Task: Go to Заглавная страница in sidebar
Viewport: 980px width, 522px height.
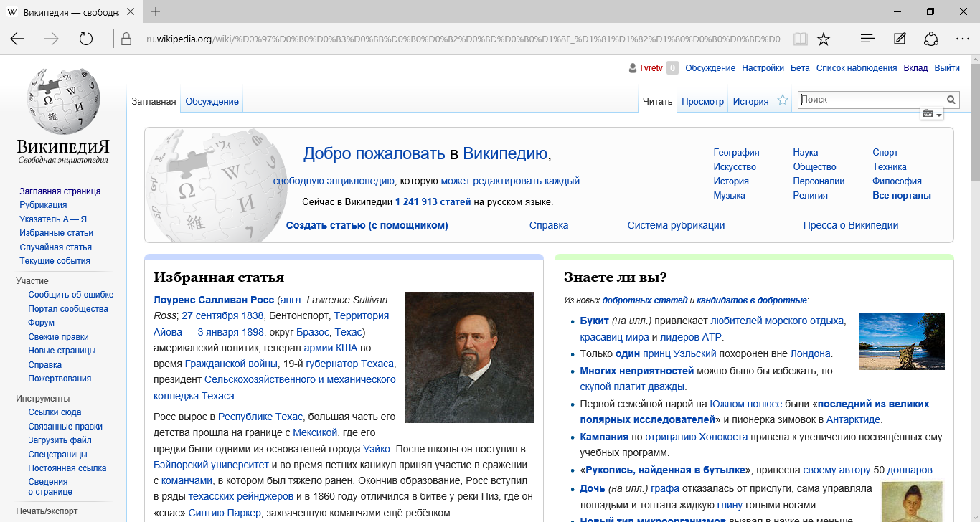Action: coord(60,191)
